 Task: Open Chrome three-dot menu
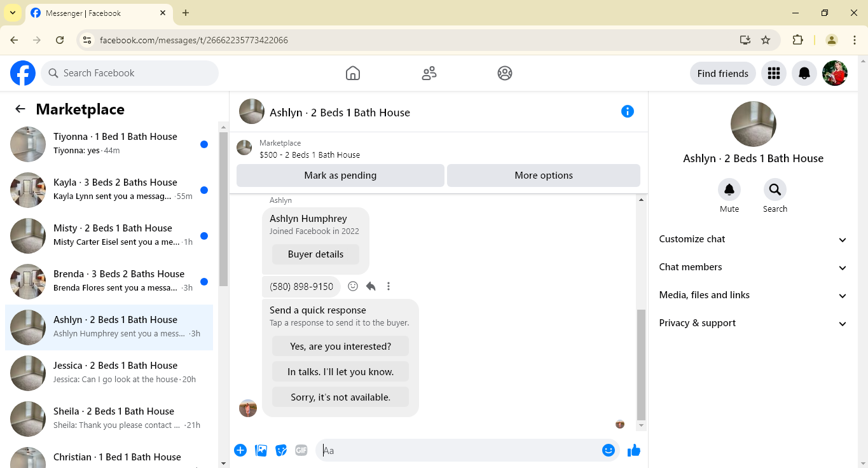coord(855,40)
